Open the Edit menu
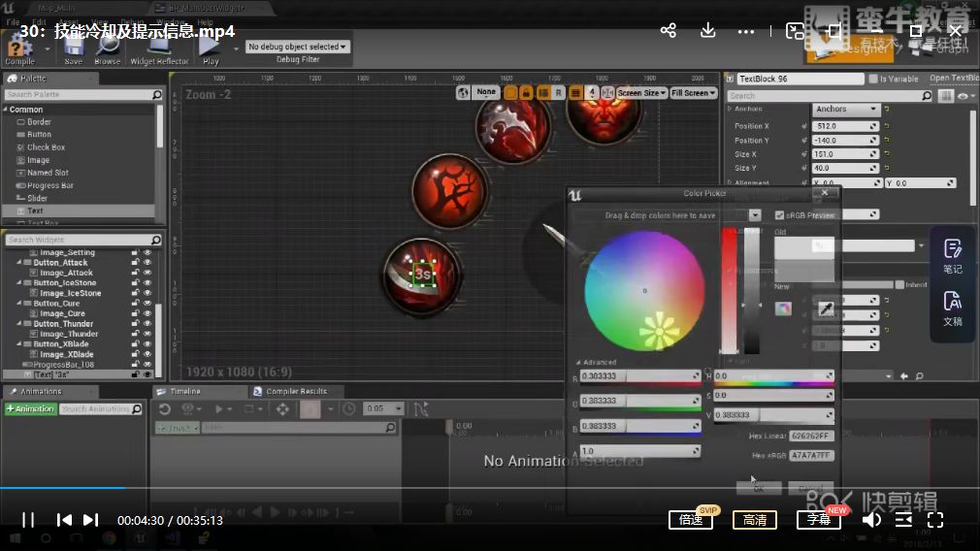The width and height of the screenshot is (980, 551). coord(39,22)
